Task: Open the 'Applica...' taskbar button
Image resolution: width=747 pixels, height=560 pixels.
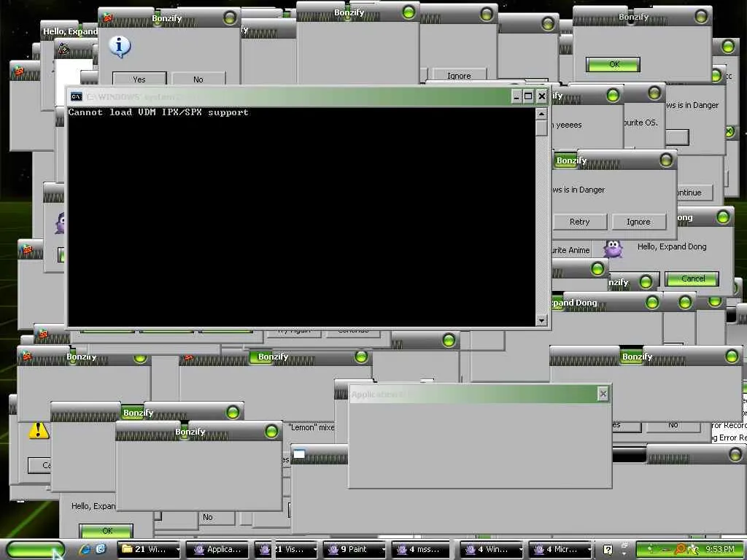Action: pos(217,549)
